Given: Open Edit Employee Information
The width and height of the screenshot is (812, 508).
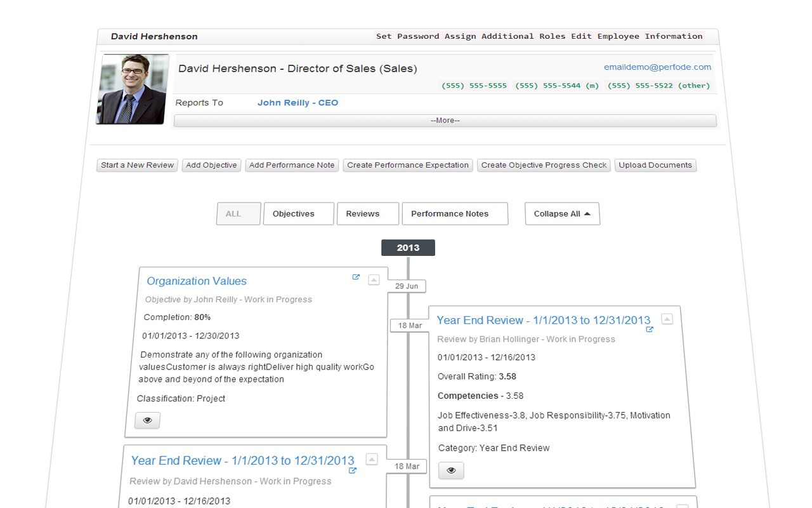Looking at the screenshot, I should [639, 36].
